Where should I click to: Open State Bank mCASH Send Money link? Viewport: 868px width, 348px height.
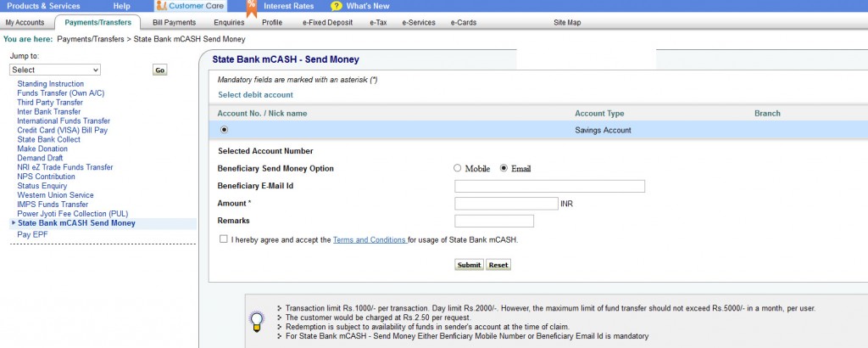click(x=76, y=223)
